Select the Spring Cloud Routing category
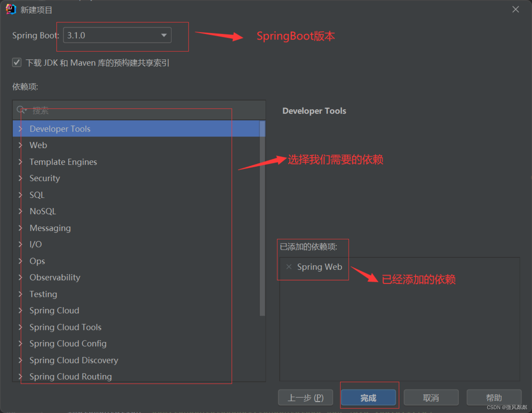The height and width of the screenshot is (413, 532). [71, 376]
